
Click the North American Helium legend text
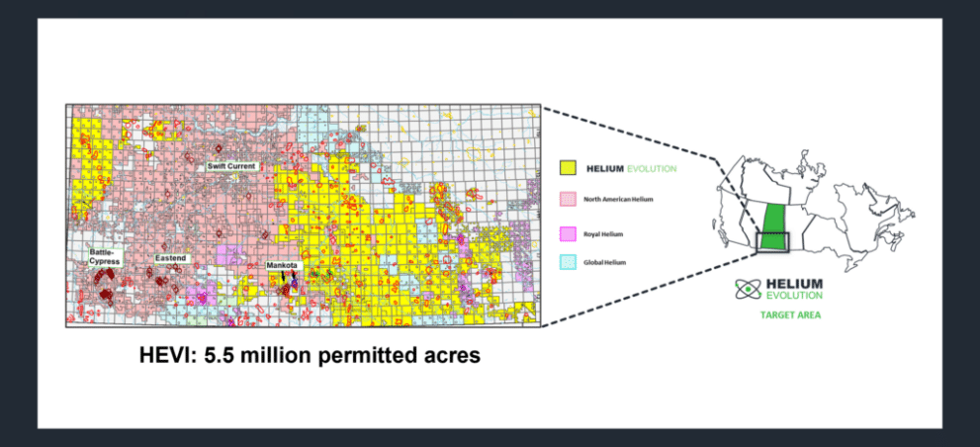(621, 200)
